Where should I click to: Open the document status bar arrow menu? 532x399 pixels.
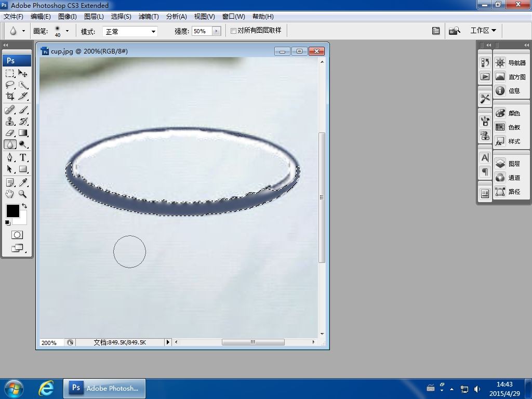click(168, 342)
